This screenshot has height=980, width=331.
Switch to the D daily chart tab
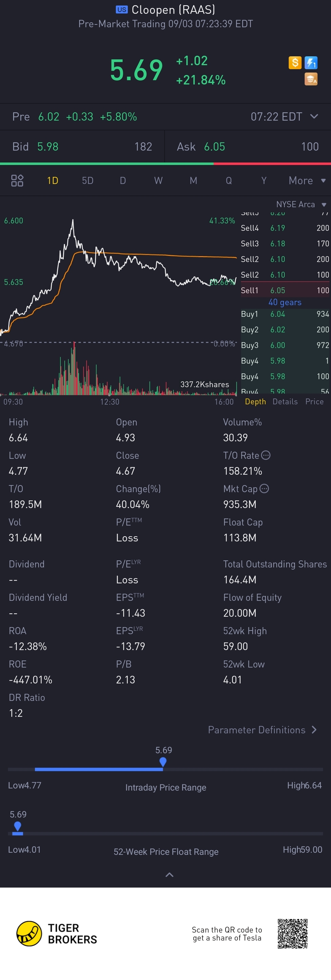tap(123, 180)
